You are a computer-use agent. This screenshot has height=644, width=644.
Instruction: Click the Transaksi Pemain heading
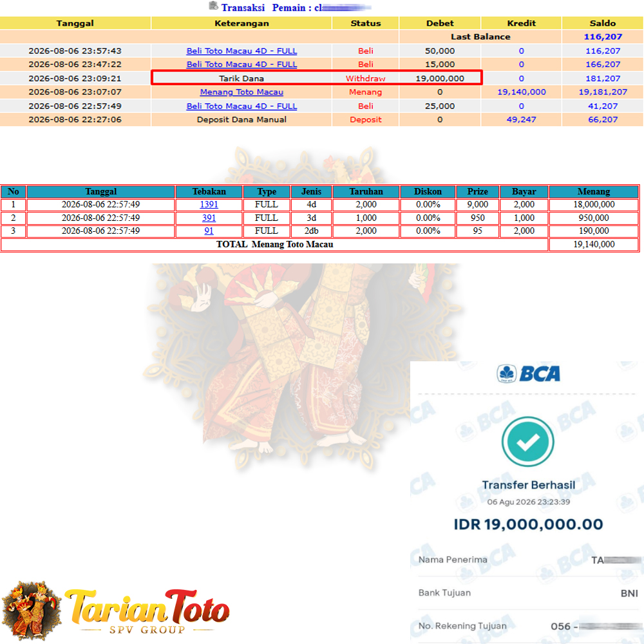(266, 8)
